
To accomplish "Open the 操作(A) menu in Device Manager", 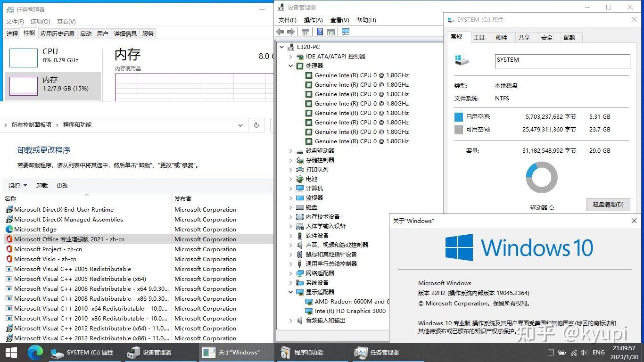I will (x=314, y=20).
